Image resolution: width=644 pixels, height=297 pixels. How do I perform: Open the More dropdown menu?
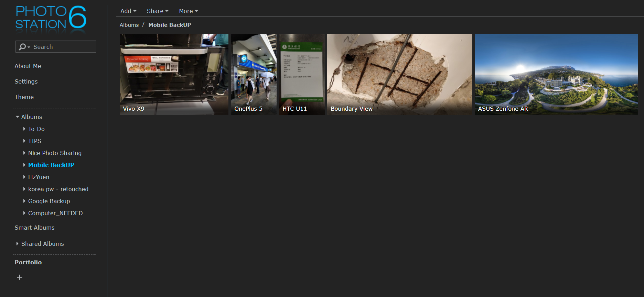(x=189, y=11)
